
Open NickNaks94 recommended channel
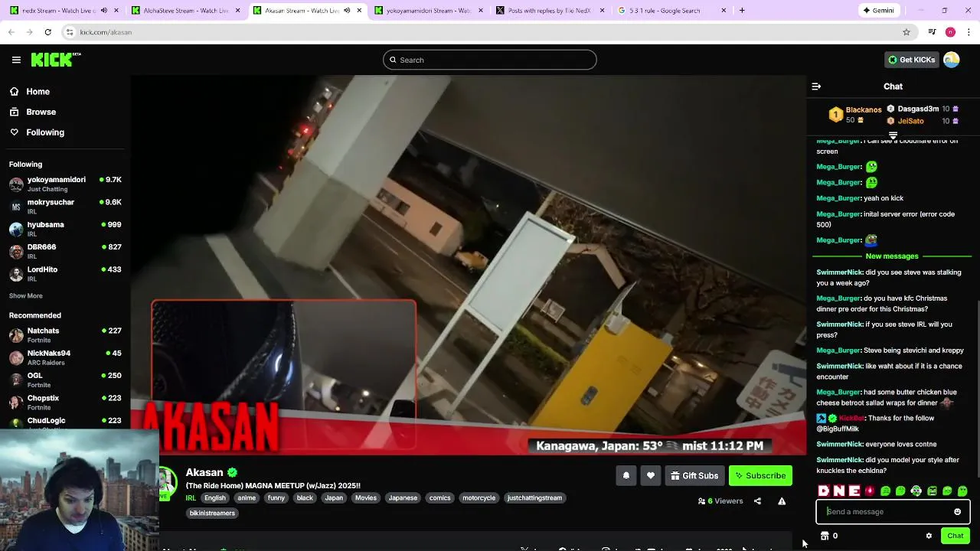[x=65, y=357]
